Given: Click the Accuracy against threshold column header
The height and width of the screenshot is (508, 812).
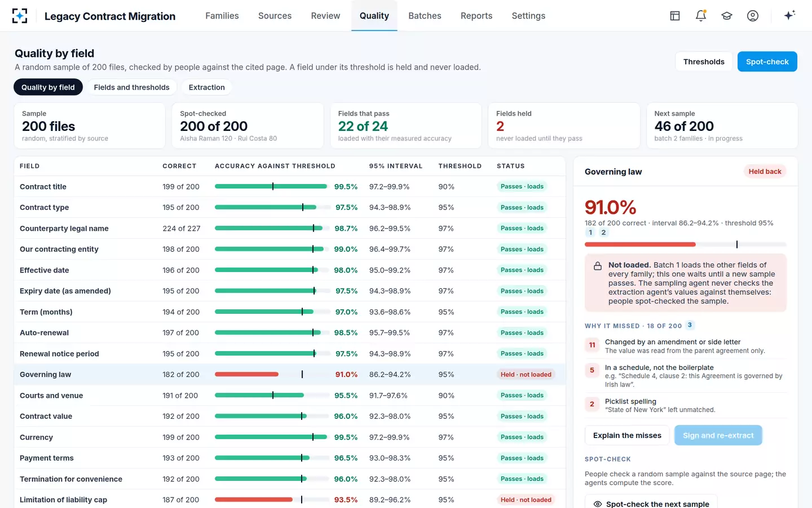Looking at the screenshot, I should tap(275, 166).
